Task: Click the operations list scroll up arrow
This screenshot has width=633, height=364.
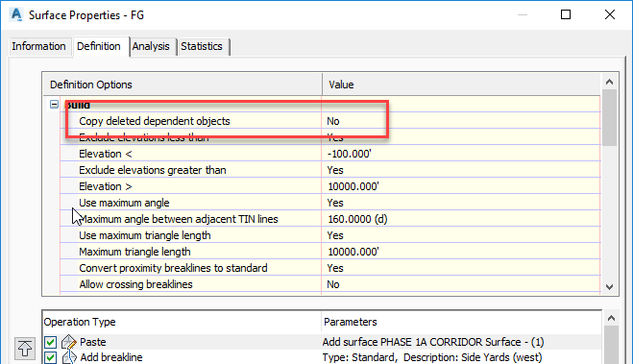Action: [611, 319]
